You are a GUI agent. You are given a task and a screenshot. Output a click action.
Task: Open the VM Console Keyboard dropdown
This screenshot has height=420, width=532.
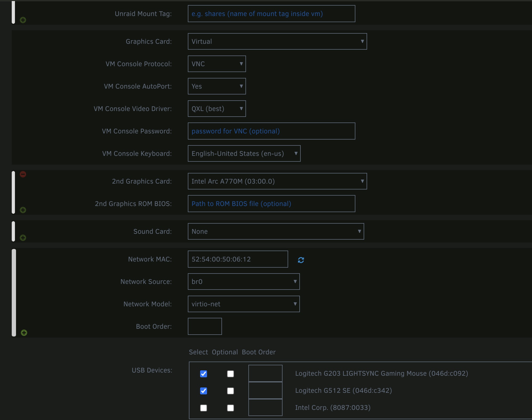click(244, 153)
